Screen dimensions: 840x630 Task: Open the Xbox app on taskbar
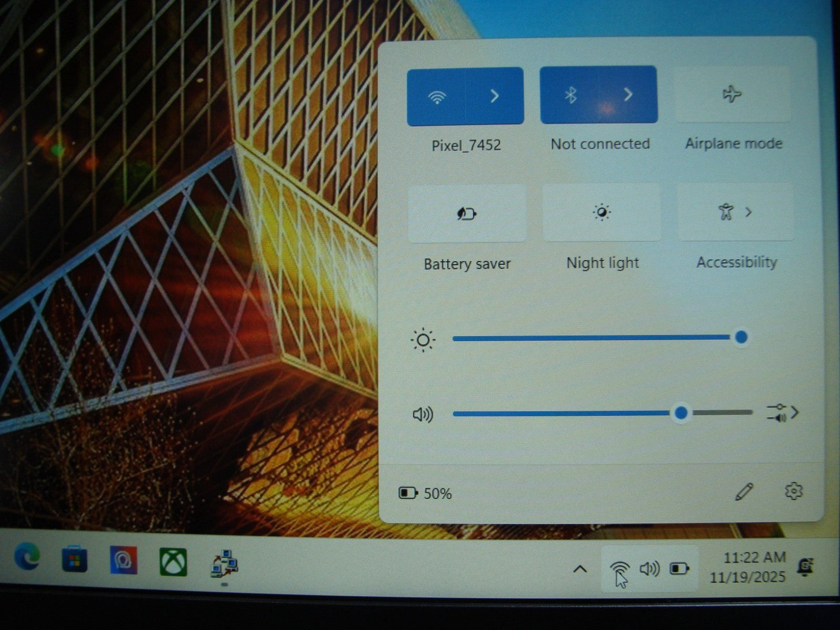pyautogui.click(x=173, y=562)
